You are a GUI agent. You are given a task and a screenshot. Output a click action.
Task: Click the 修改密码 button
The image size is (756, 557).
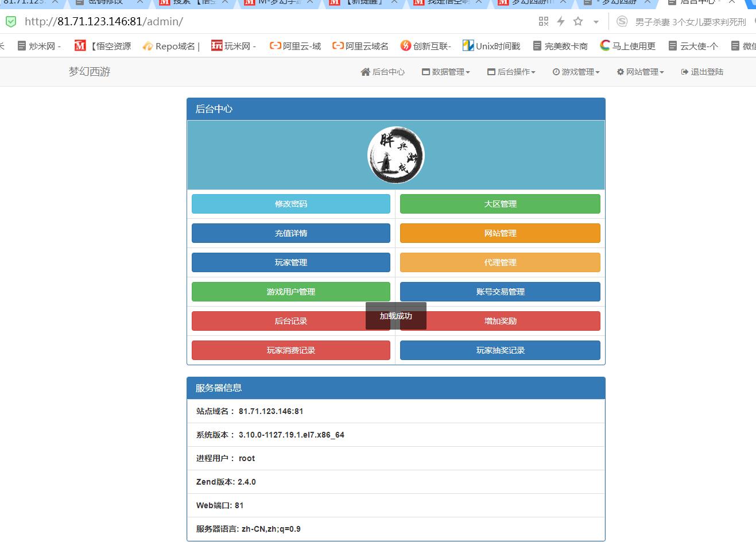[290, 204]
